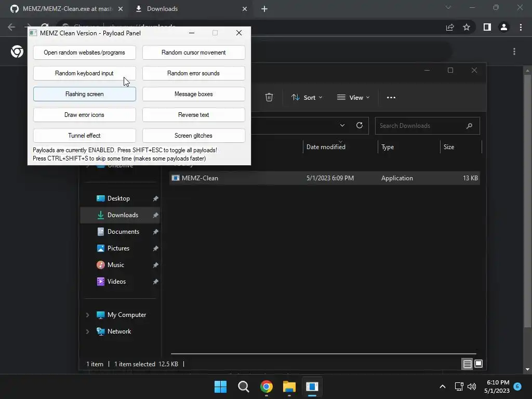Image resolution: width=532 pixels, height=399 pixels.
Task: Show hidden icons in system tray
Action: (x=443, y=387)
